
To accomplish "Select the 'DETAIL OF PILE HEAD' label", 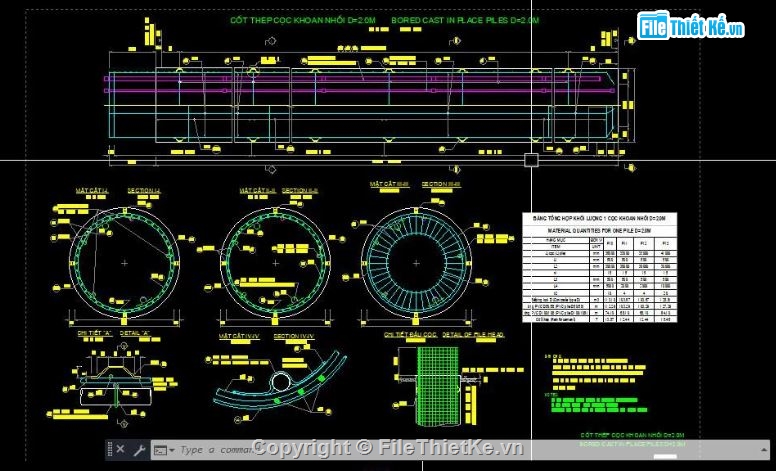I will [x=473, y=335].
